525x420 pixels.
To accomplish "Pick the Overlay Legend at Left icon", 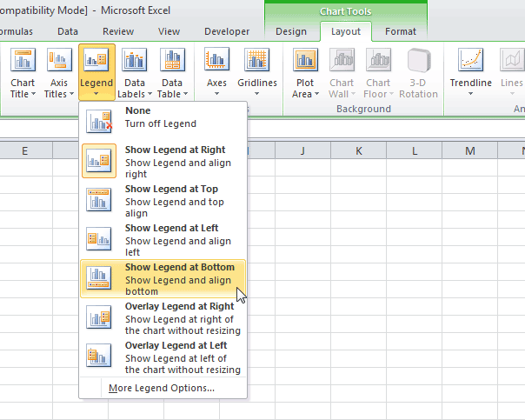I will (99, 356).
